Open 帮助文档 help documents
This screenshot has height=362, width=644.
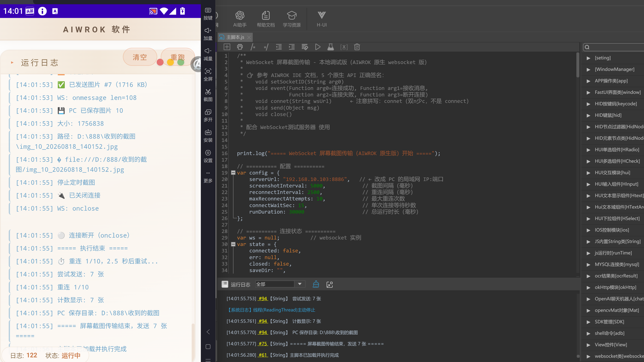[x=265, y=19]
